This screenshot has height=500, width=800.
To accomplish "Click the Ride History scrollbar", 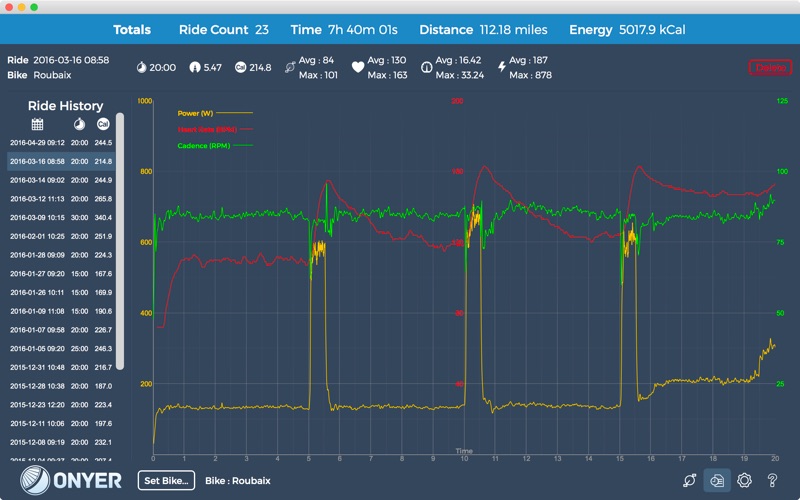I will click(120, 241).
